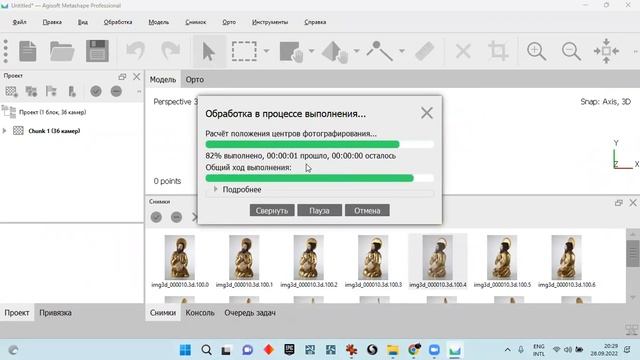This screenshot has height=360, width=640.
Task: Select the navigation arrow pointer tool
Action: pos(209,51)
